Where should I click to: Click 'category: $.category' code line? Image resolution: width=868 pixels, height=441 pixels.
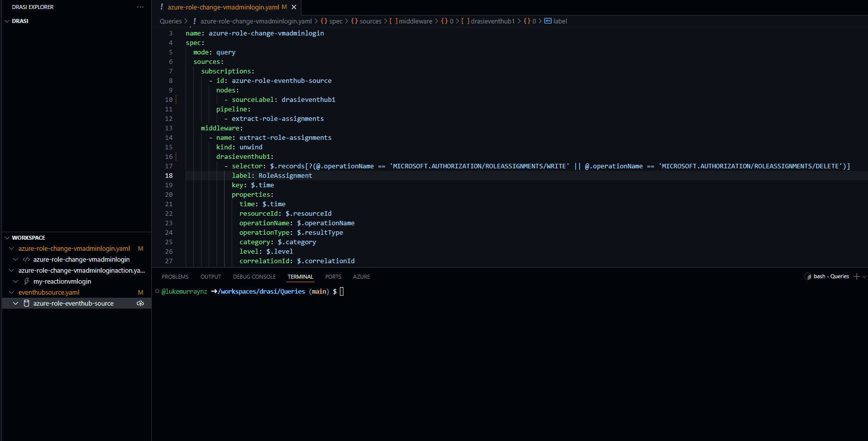pyautogui.click(x=278, y=242)
